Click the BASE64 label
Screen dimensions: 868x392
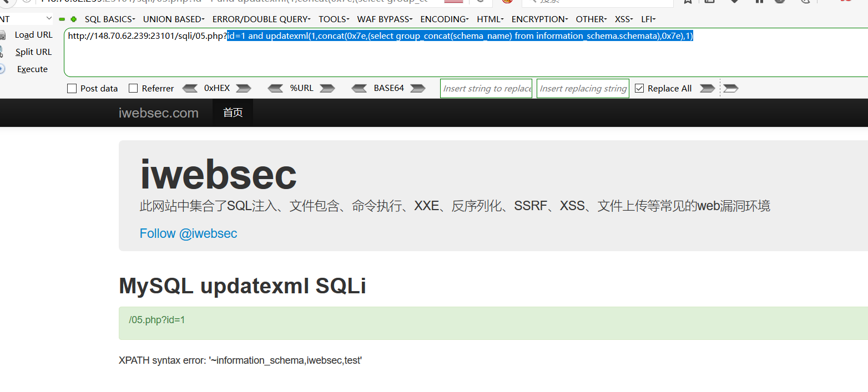point(389,88)
